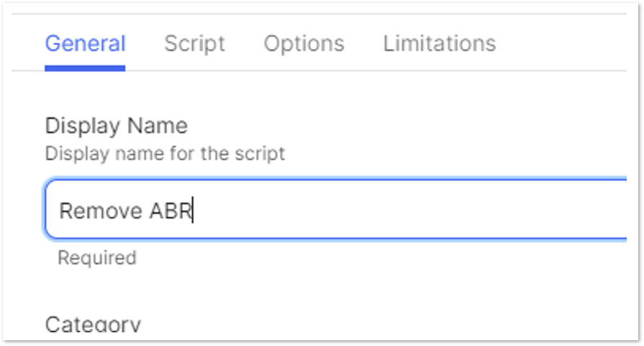Click the Display Name field label

pyautogui.click(x=117, y=126)
